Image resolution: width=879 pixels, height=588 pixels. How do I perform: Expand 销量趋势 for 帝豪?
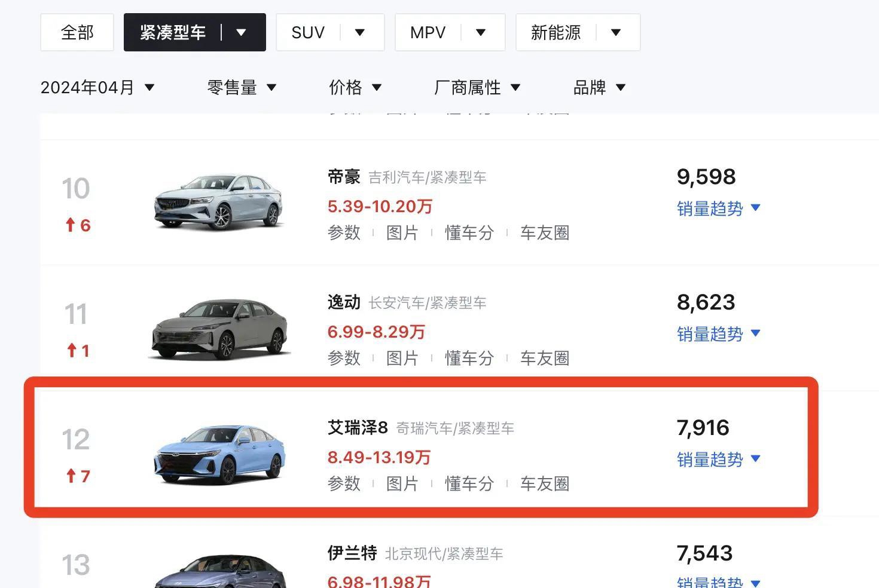click(x=718, y=209)
